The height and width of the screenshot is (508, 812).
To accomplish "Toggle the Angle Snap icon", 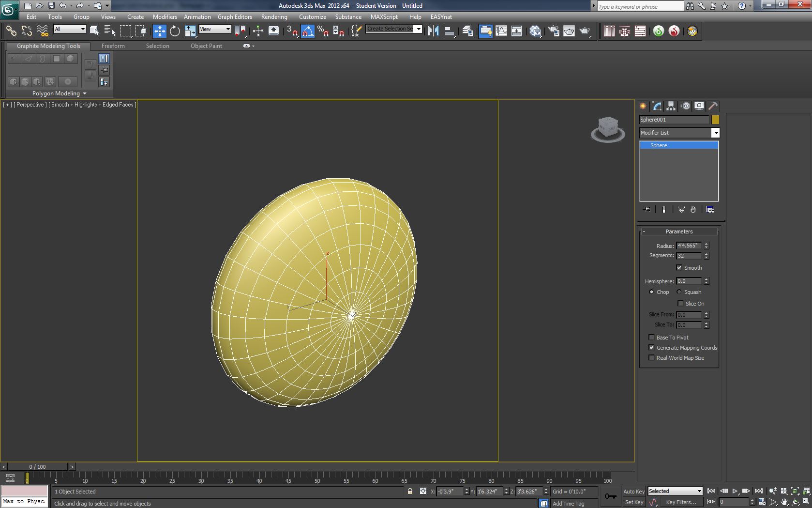I will tap(308, 31).
